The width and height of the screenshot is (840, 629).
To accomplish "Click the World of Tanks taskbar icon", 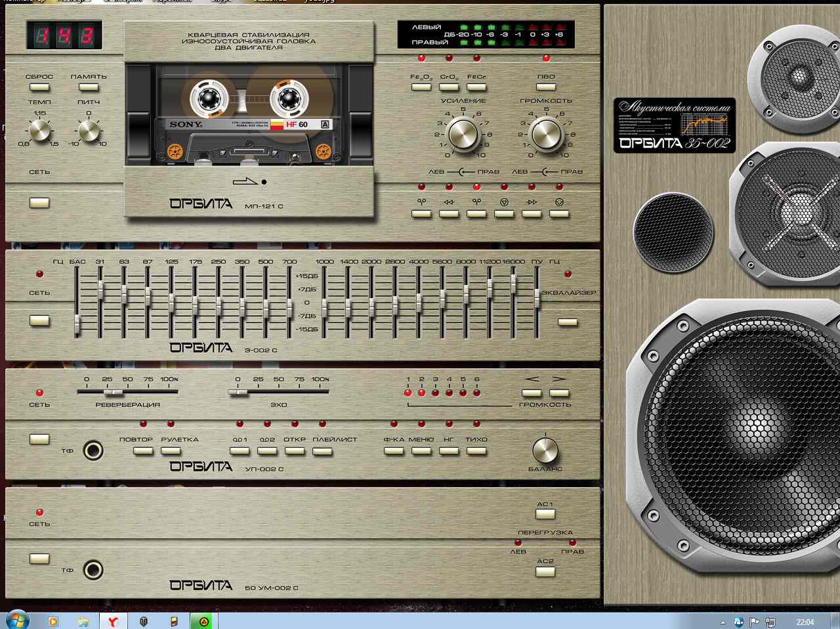I will point(143,621).
